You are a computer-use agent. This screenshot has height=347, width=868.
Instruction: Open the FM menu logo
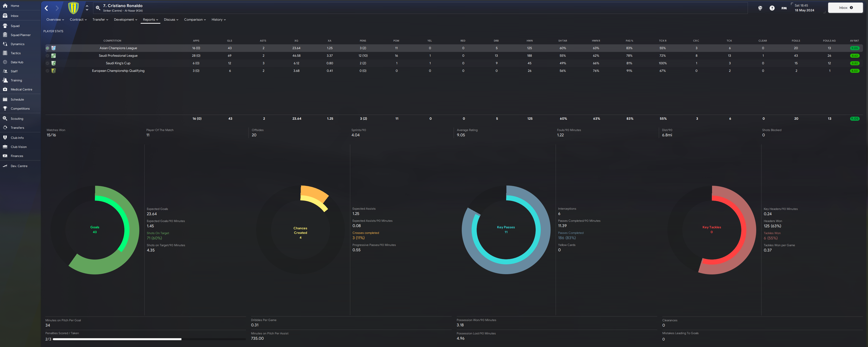click(784, 8)
